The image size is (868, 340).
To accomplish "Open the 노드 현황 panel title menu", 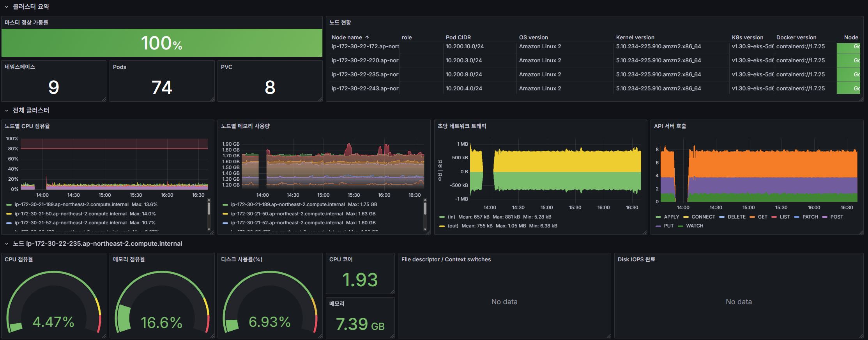I will pyautogui.click(x=340, y=23).
